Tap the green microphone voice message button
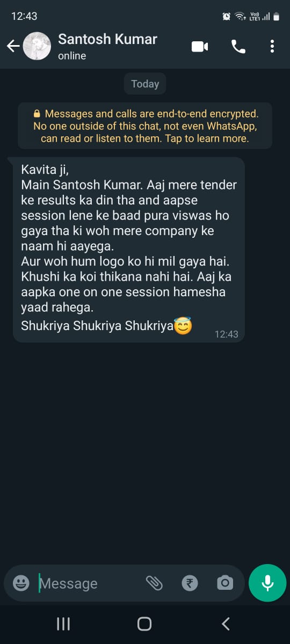Screen dimensions: 290x644 [x=267, y=583]
